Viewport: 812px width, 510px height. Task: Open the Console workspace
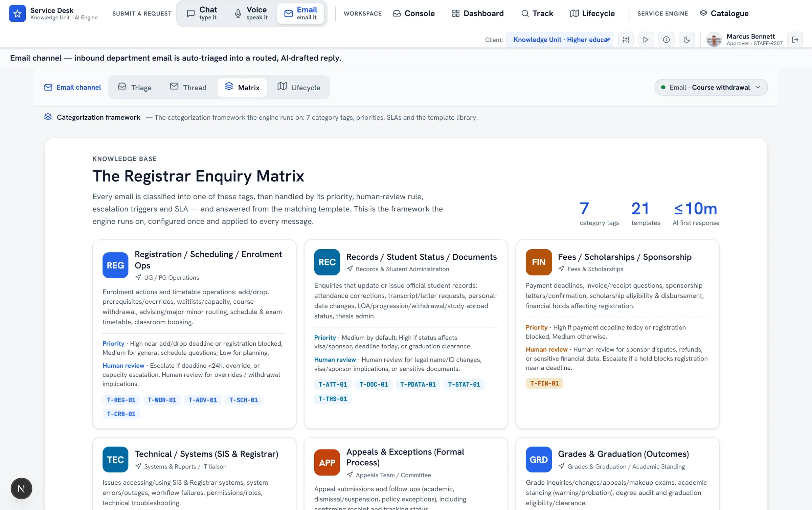point(413,14)
